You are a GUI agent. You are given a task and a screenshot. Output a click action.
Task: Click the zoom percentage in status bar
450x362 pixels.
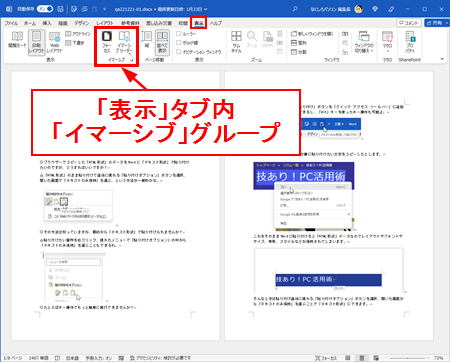[x=439, y=358]
